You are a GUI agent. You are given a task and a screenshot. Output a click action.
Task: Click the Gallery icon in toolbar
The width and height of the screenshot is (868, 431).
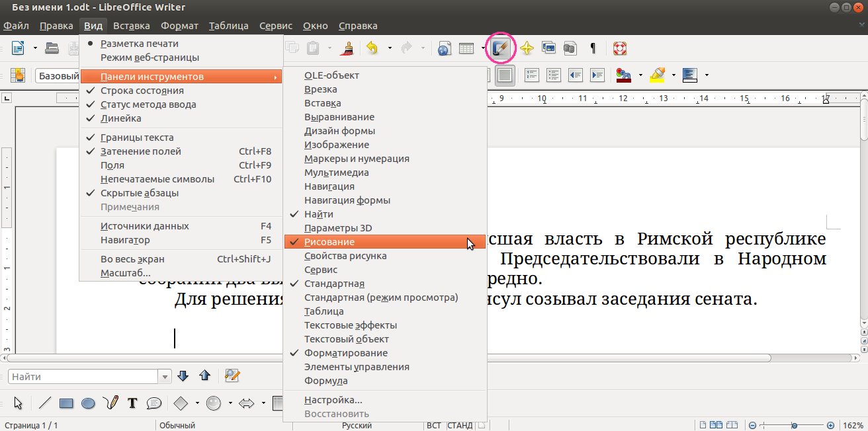coord(548,48)
